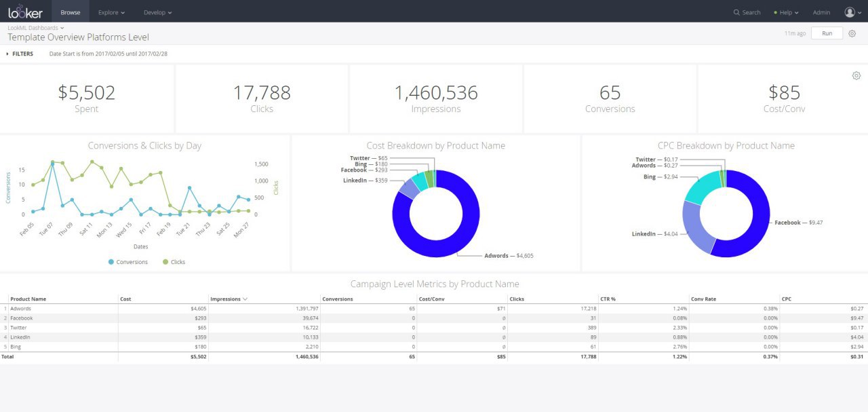Select the Bing row product name
The image size is (868, 412).
[16, 347]
